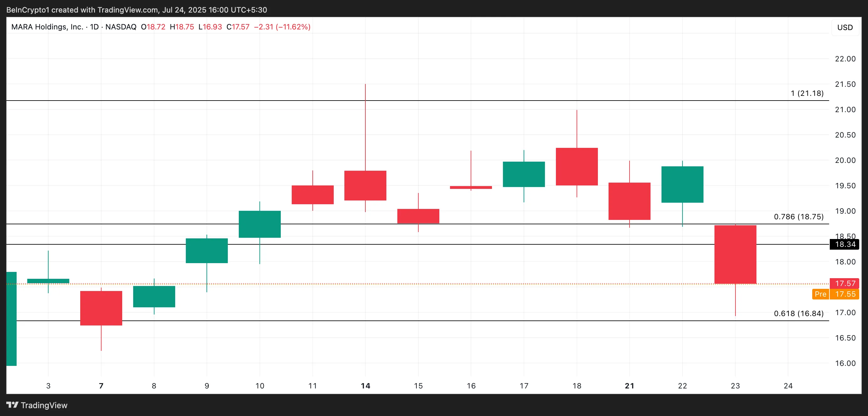Click the 17.00 price axis label
Screen dimensions: 868x416
tap(845, 313)
